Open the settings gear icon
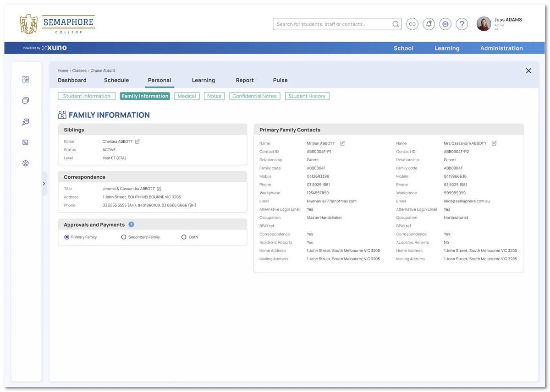 pyautogui.click(x=445, y=24)
